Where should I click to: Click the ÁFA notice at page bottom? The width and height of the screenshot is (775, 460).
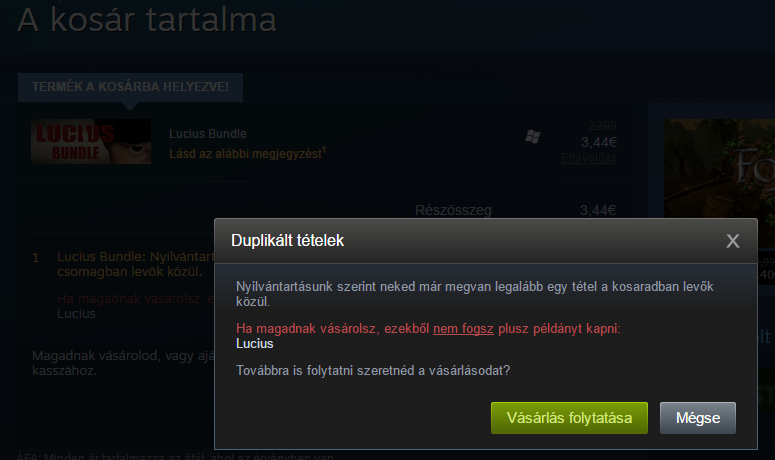pos(175,456)
